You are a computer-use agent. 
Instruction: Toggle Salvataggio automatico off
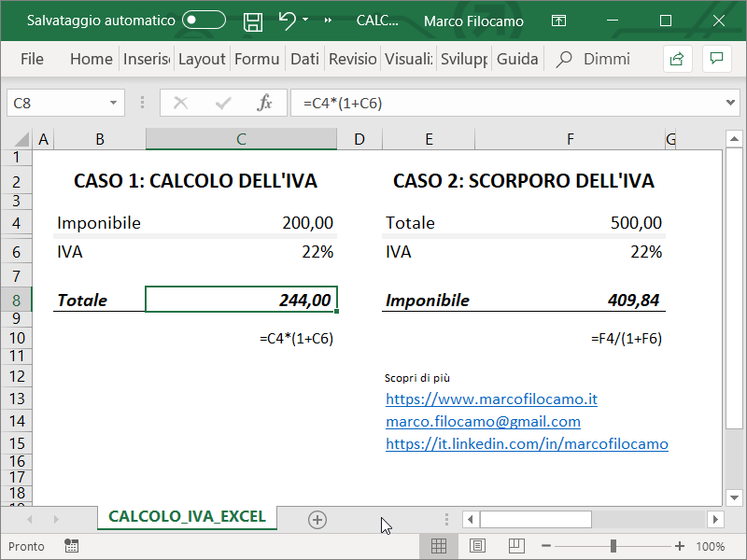203,20
